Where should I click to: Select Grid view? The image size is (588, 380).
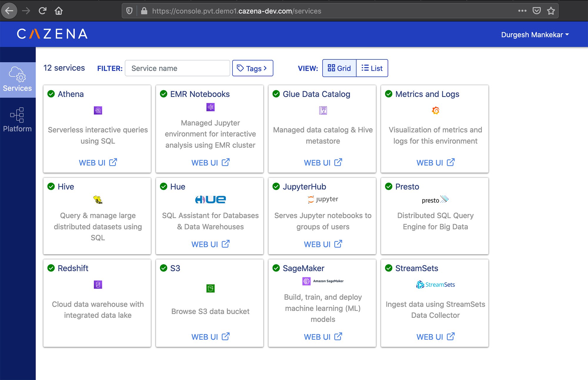[x=339, y=68]
